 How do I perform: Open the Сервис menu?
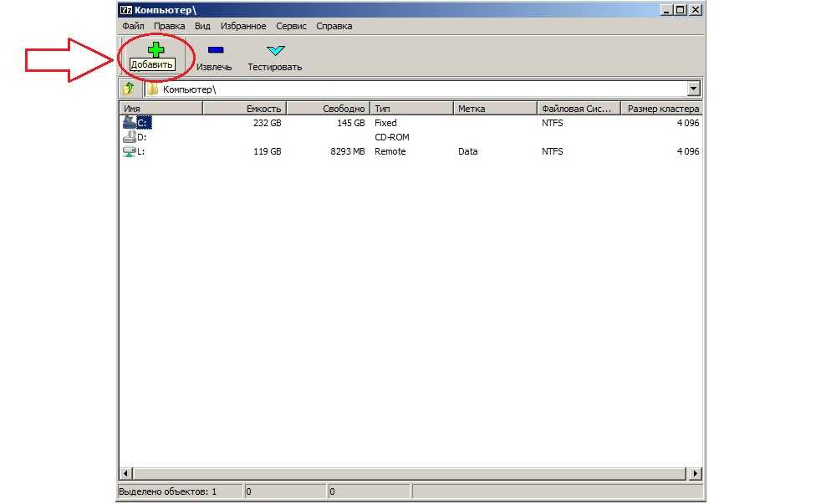(x=291, y=26)
